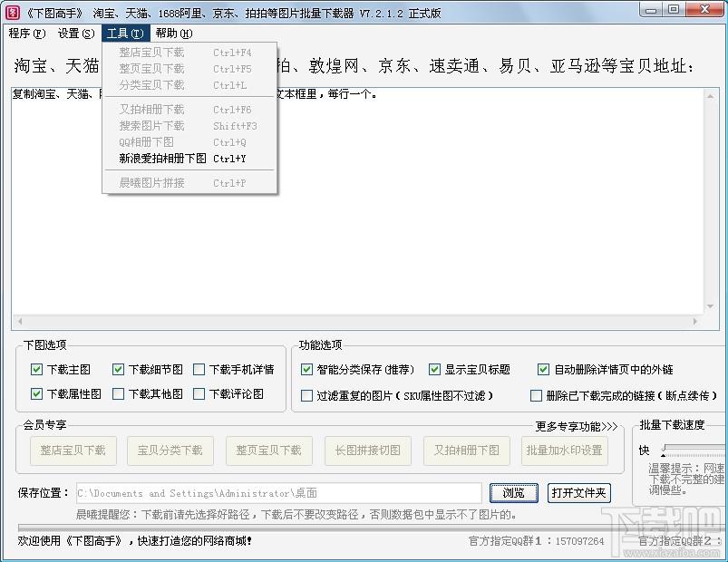Click the 批量下载速度 slider thumb
728x562 pixels.
(x=664, y=451)
